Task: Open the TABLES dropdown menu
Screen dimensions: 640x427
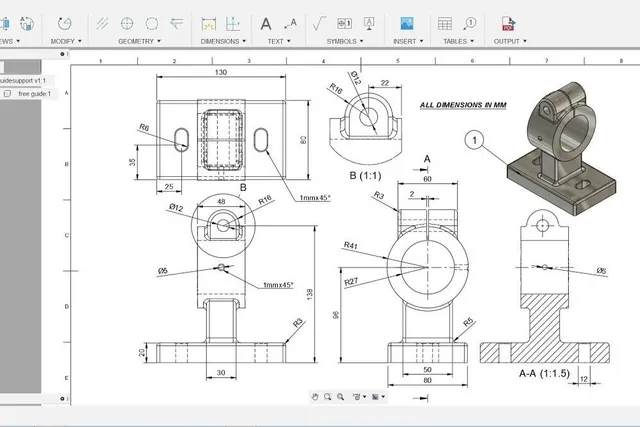Action: (459, 41)
